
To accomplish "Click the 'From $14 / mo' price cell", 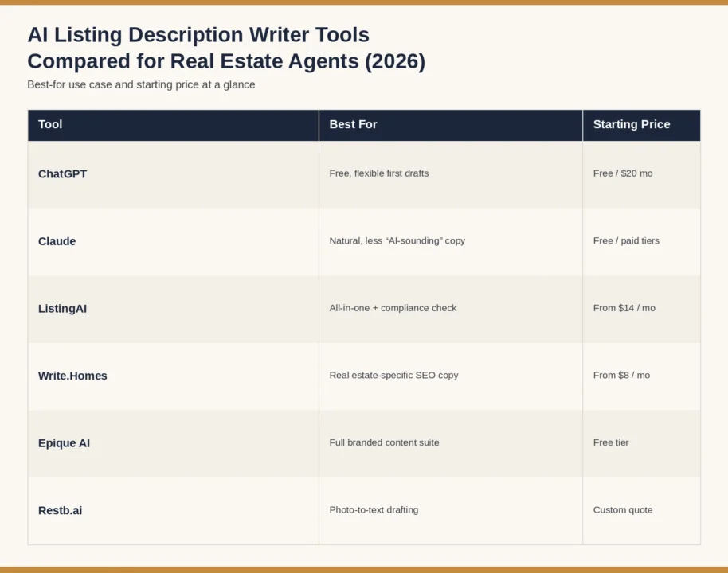I will point(642,309).
